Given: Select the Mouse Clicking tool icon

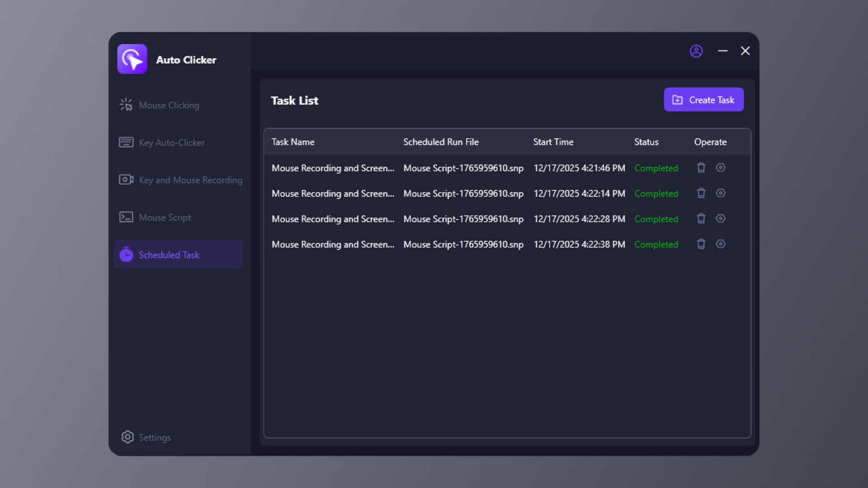Looking at the screenshot, I should [126, 104].
